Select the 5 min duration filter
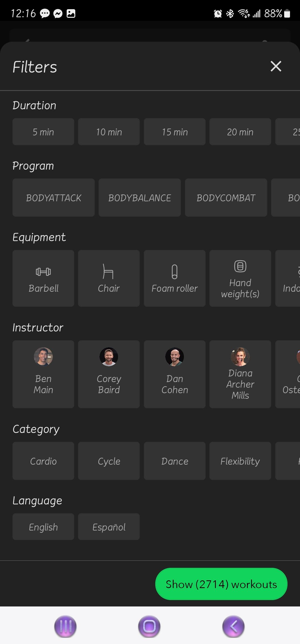 [x=43, y=132]
